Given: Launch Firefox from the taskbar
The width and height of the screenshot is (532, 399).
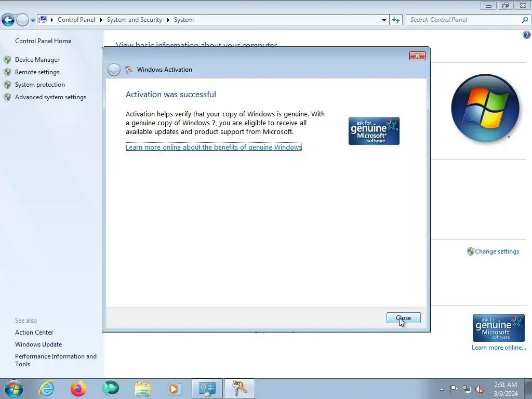Looking at the screenshot, I should click(x=78, y=389).
